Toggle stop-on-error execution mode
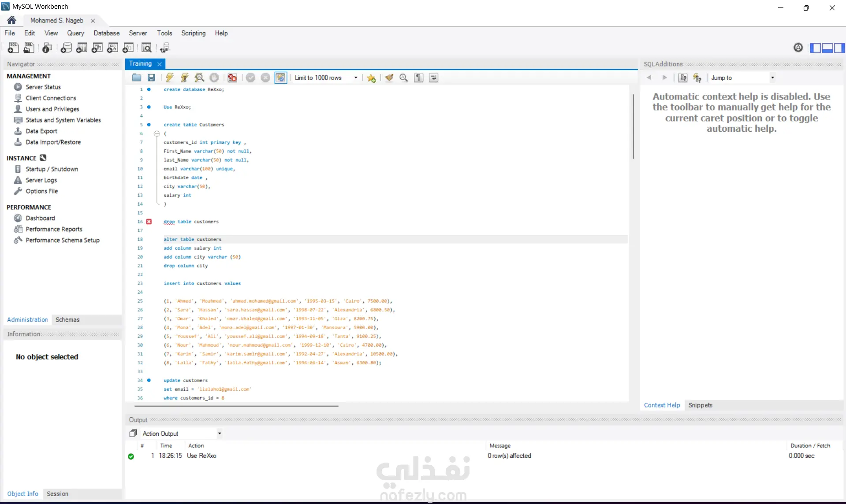Image resolution: width=846 pixels, height=504 pixels. pos(232,78)
